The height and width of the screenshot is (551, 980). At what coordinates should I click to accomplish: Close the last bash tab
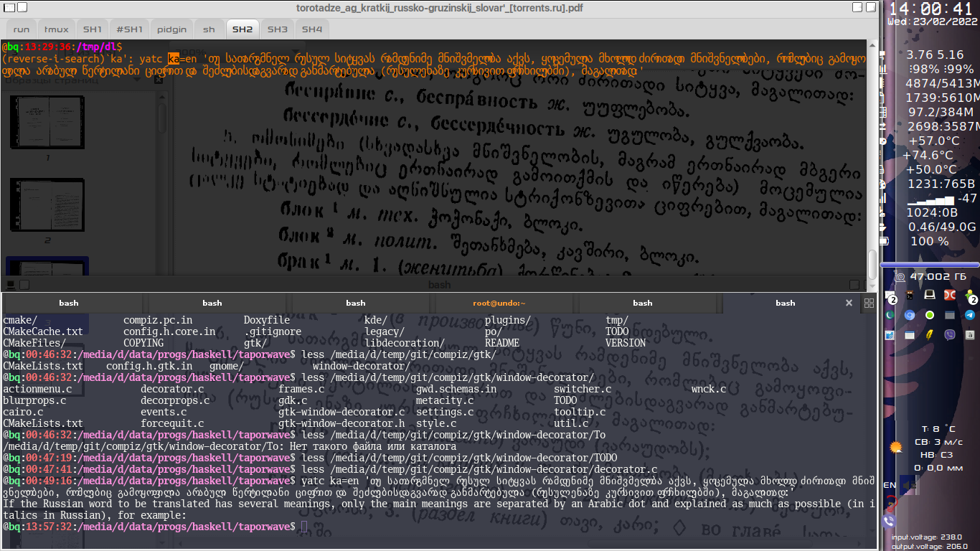(849, 303)
